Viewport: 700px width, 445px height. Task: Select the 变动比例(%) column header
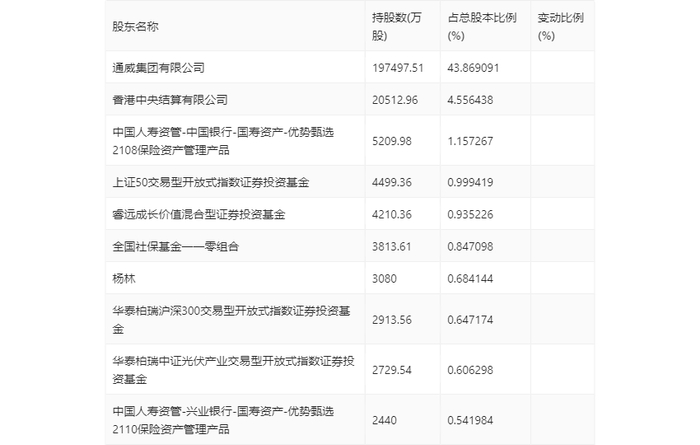click(560, 27)
